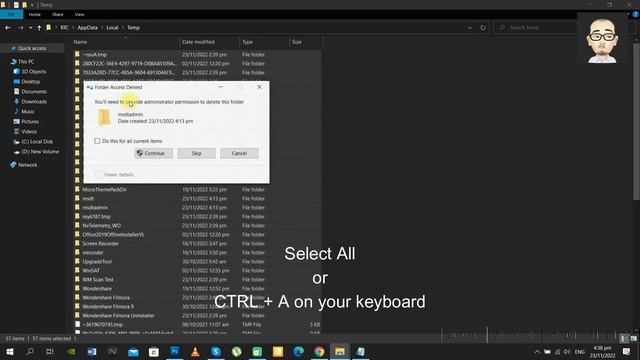The width and height of the screenshot is (640, 360).
Task: Go back with the Back arrow
Action: (x=8, y=27)
